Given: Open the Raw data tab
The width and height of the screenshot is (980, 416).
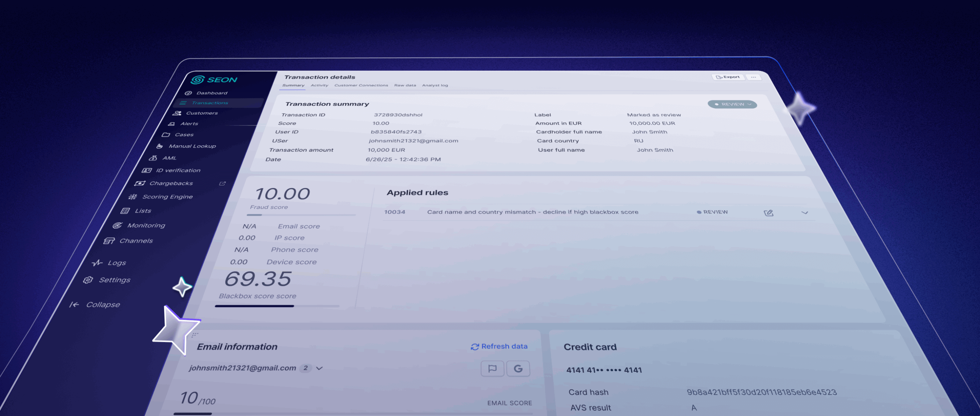Looking at the screenshot, I should (x=405, y=85).
